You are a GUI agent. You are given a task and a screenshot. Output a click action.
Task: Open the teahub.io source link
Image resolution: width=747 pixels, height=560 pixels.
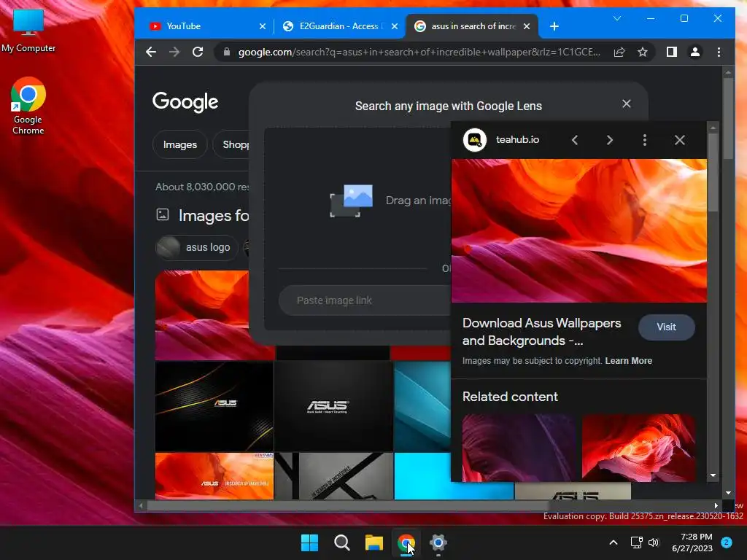click(x=517, y=139)
